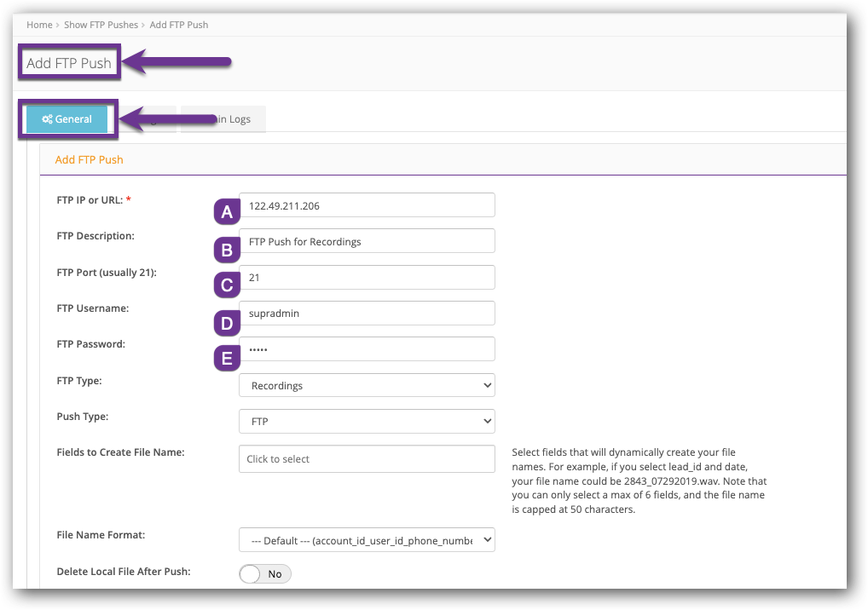Focus the FTP Password field
Image resolution: width=868 pixels, height=610 pixels.
coord(367,348)
